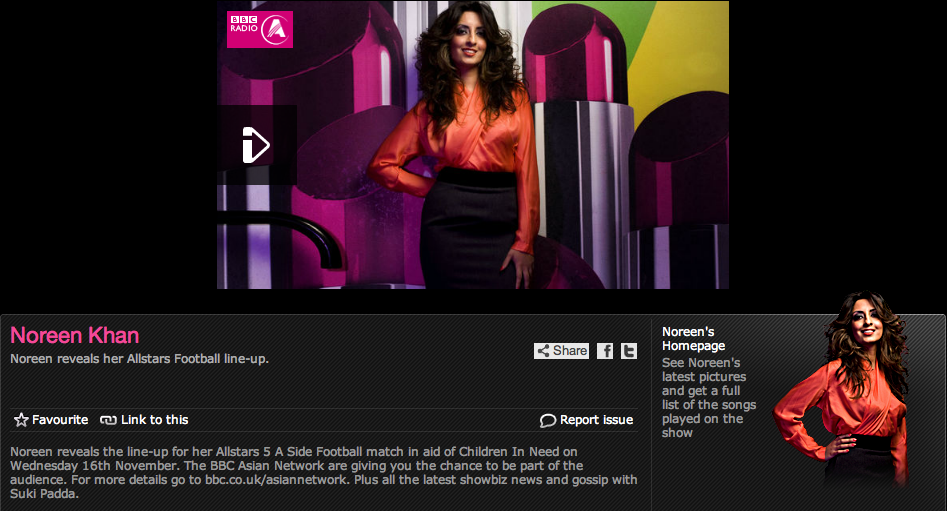Click the Favourite label
The image size is (947, 511).
pos(60,420)
